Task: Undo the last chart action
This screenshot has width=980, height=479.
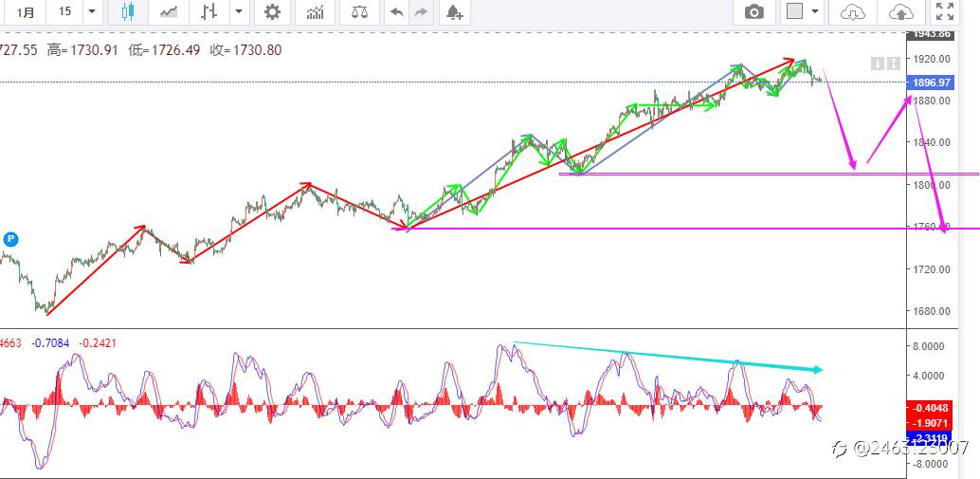Action: coord(396,11)
